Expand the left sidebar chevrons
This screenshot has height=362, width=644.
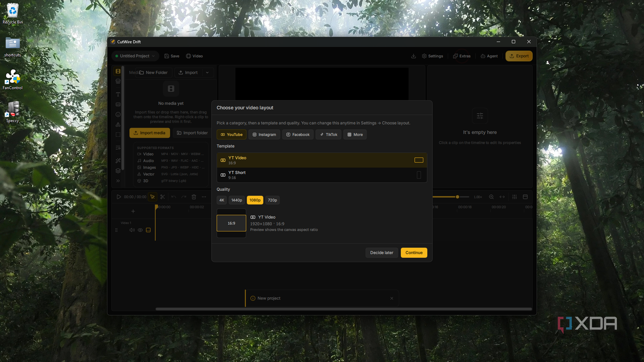pyautogui.click(x=118, y=181)
